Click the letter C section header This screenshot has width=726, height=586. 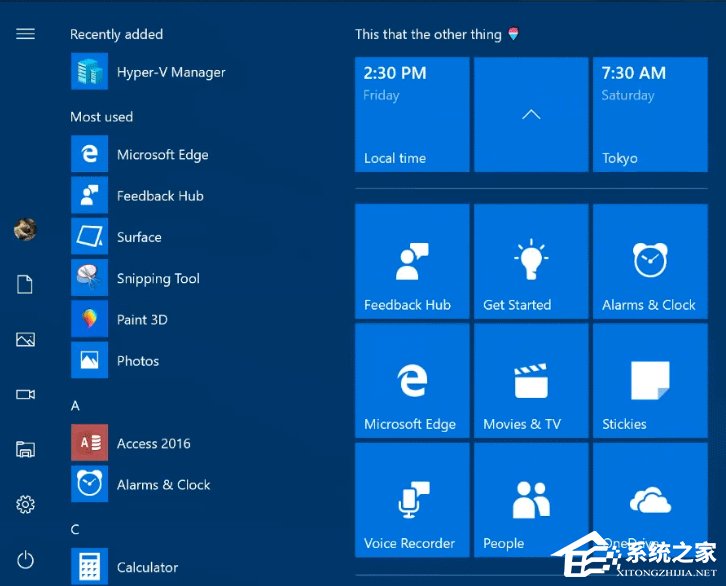tap(75, 530)
